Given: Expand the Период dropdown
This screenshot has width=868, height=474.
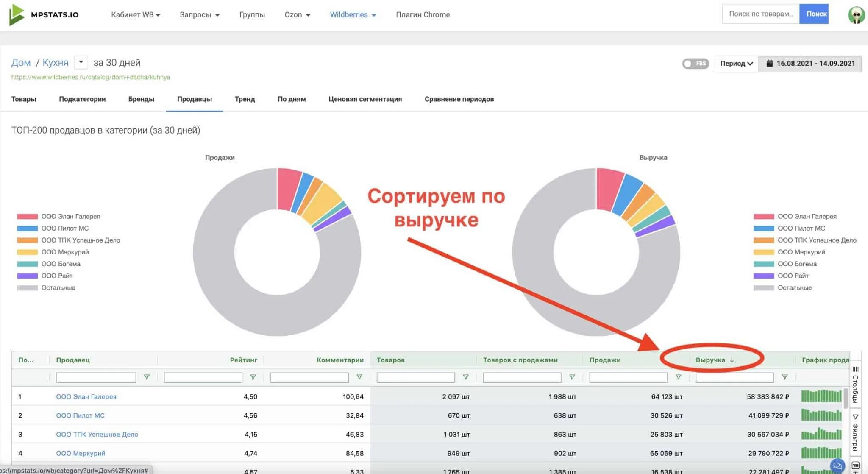Looking at the screenshot, I should tap(736, 64).
